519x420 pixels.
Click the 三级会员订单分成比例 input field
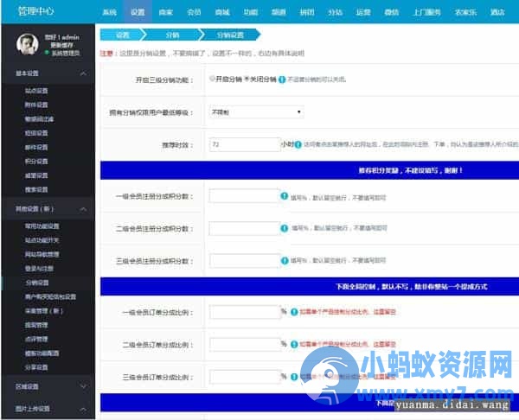(x=245, y=377)
